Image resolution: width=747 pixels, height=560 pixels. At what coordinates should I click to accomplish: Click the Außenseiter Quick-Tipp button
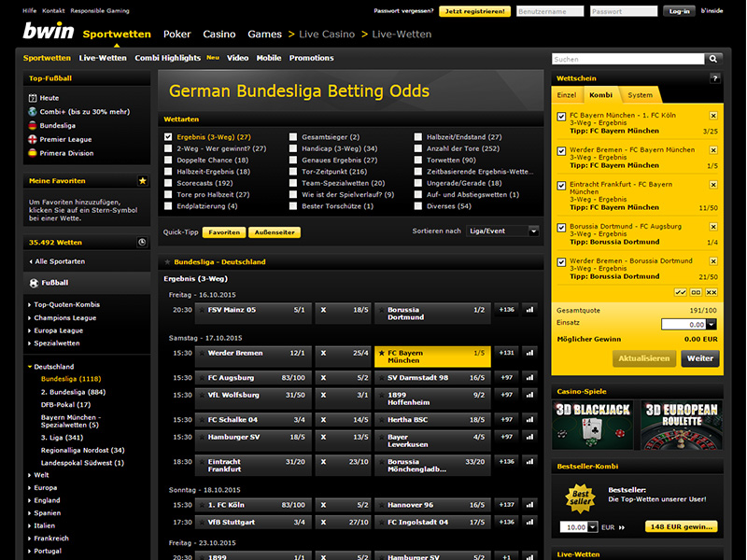275,232
